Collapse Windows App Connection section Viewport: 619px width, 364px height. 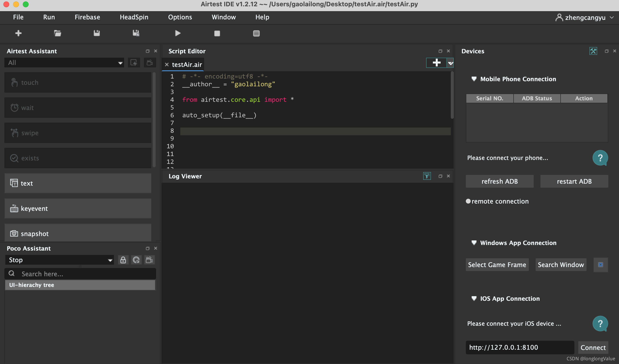(x=474, y=243)
